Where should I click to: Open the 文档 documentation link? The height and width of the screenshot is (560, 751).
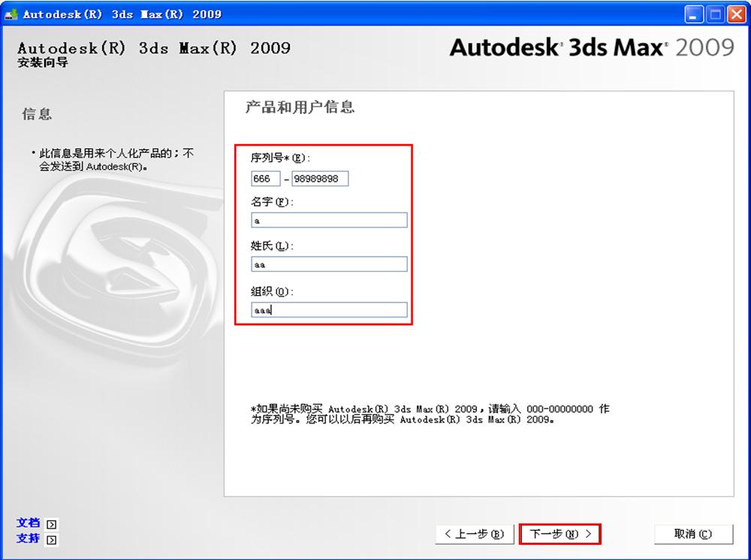point(29,522)
